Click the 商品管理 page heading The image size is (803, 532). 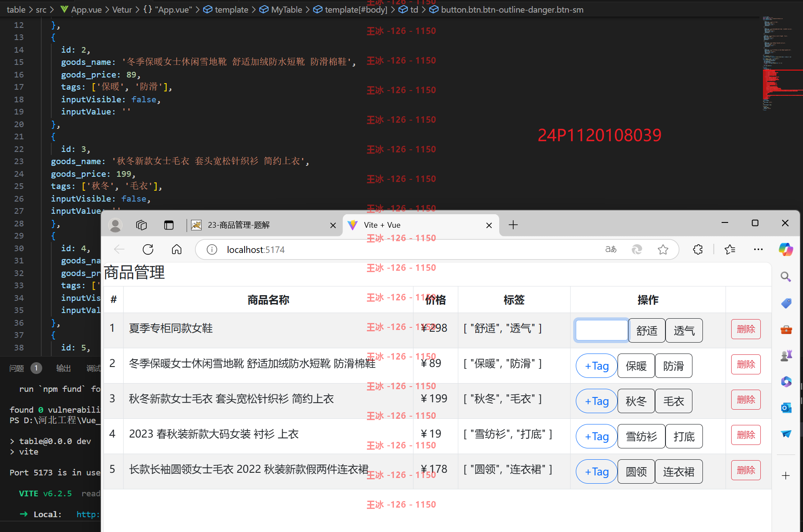(134, 273)
